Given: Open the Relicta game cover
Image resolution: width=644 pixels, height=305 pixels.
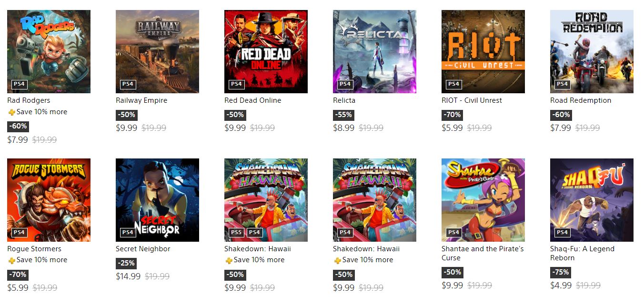Looking at the screenshot, I should 374,51.
